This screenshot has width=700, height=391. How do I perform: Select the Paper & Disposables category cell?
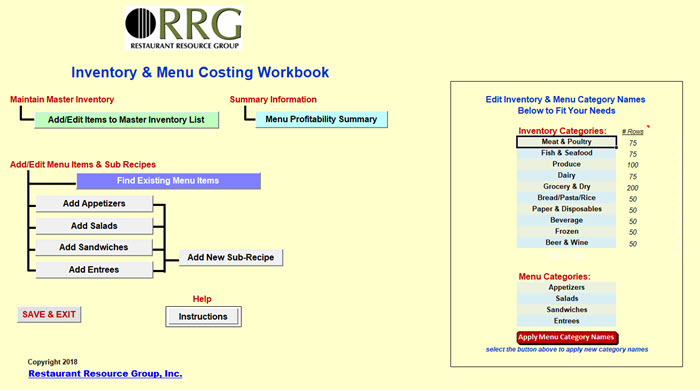coord(567,209)
